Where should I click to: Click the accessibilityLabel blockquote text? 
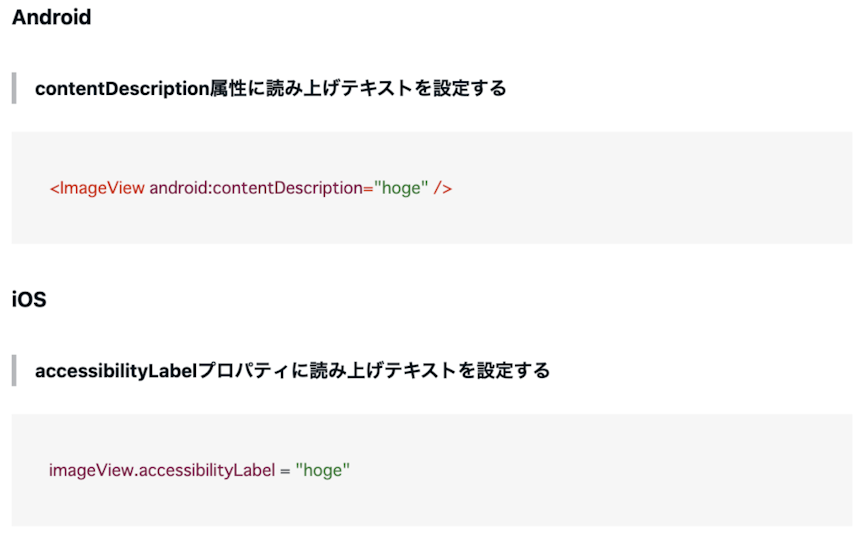pos(292,370)
